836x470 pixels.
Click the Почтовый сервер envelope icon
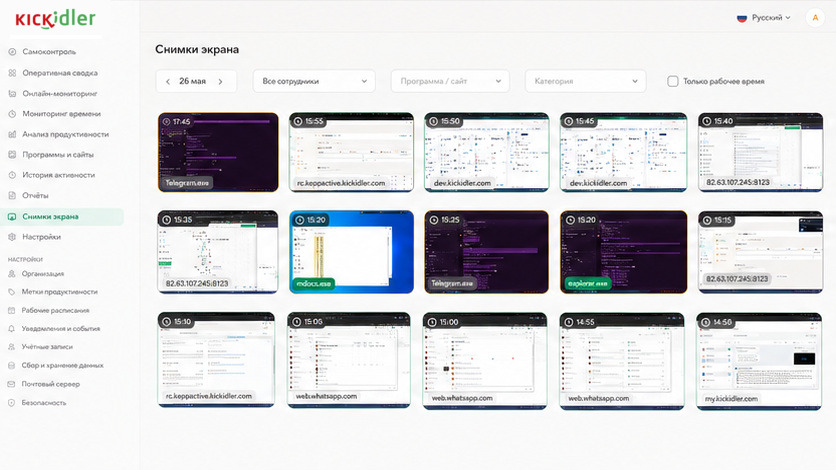point(12,384)
